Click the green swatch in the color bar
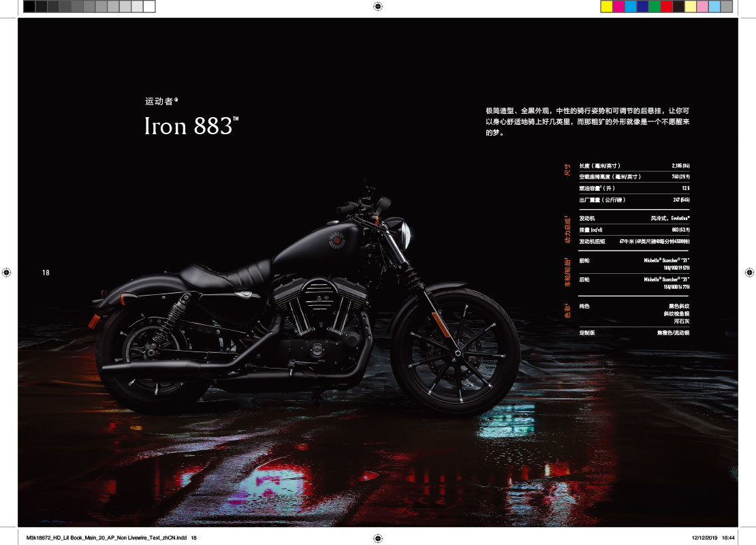The image size is (756, 545). (655, 6)
